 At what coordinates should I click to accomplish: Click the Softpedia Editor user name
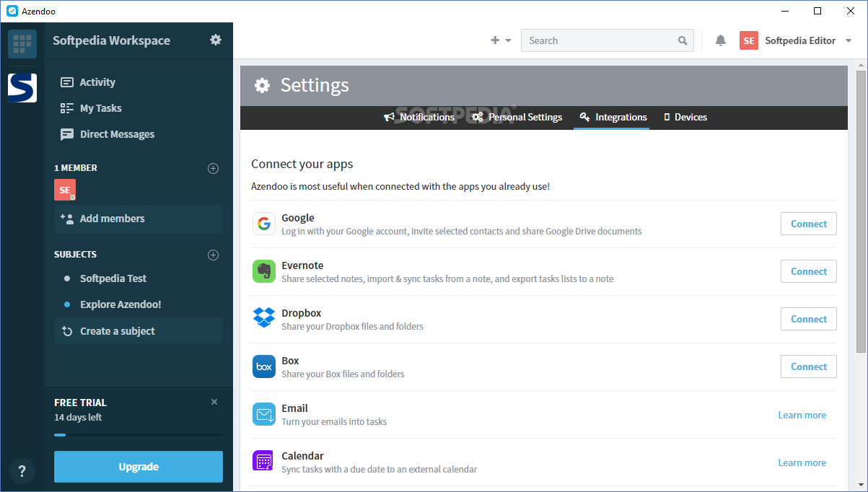point(800,40)
